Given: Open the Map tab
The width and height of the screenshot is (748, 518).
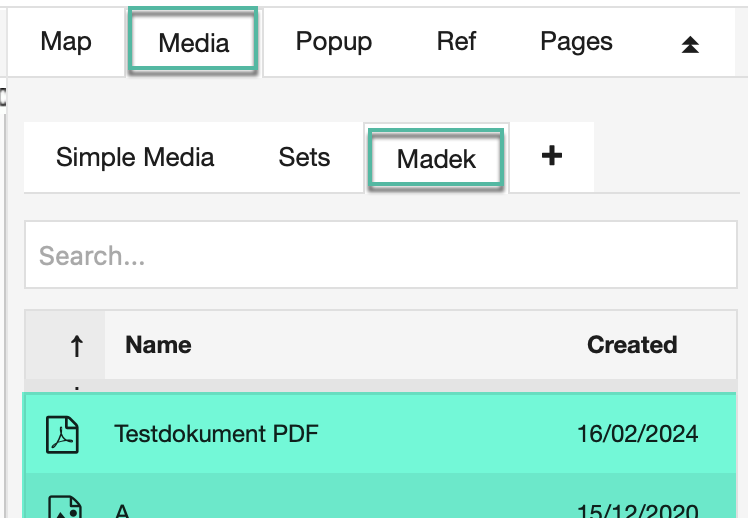Looking at the screenshot, I should [66, 42].
